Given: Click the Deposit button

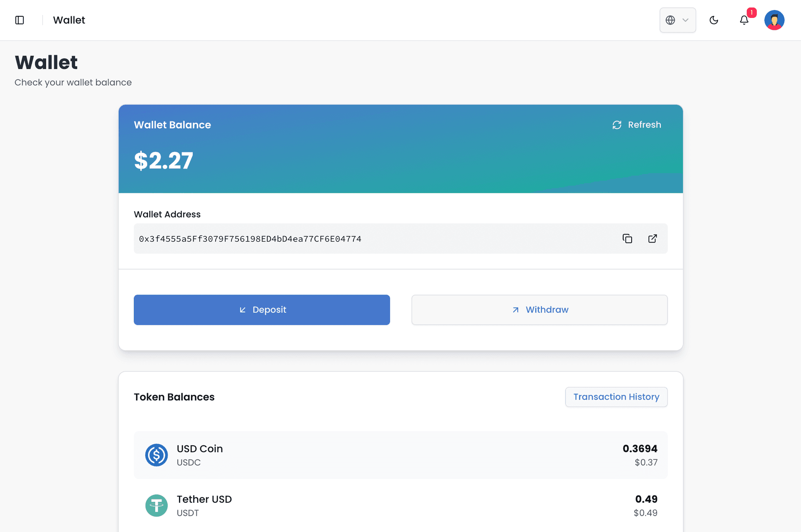Looking at the screenshot, I should tap(262, 310).
